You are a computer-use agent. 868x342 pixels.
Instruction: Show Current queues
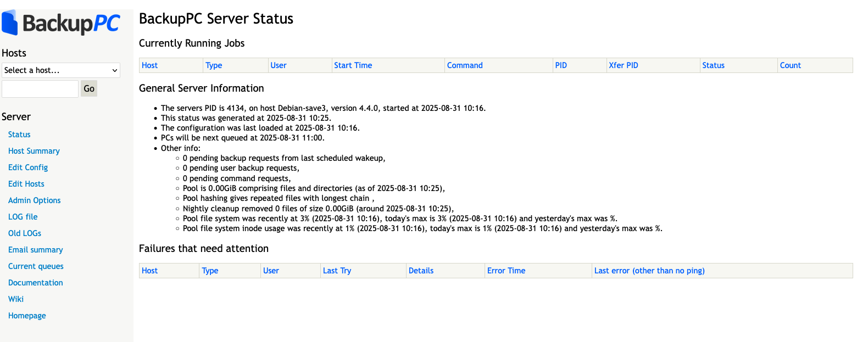(36, 266)
